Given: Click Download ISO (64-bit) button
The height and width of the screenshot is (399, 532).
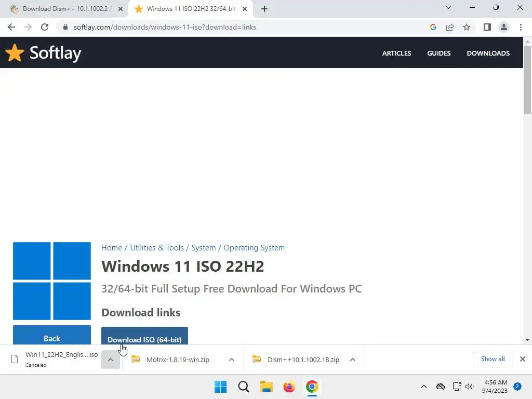Looking at the screenshot, I should tap(144, 336).
